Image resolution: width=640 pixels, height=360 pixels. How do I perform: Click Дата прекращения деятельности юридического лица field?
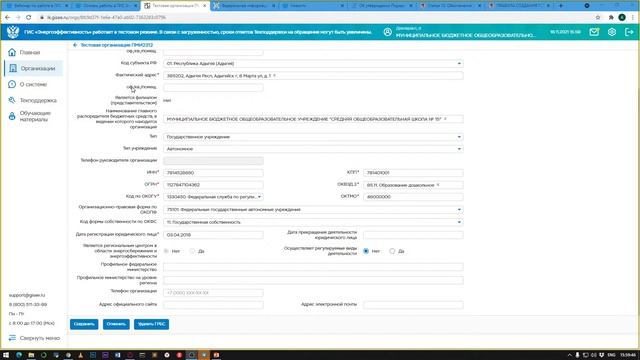pos(413,235)
